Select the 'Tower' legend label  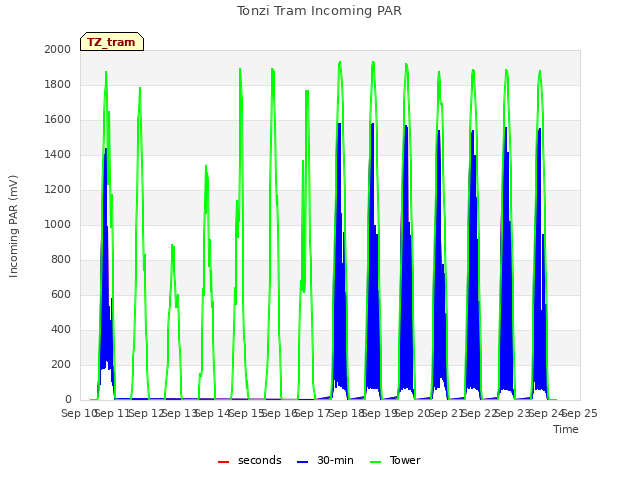[405, 460]
